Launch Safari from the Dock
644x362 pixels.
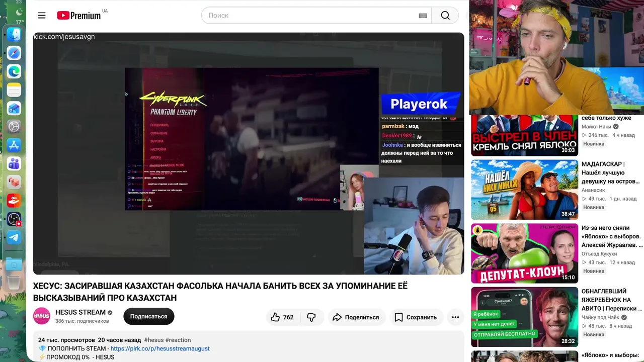[14, 53]
